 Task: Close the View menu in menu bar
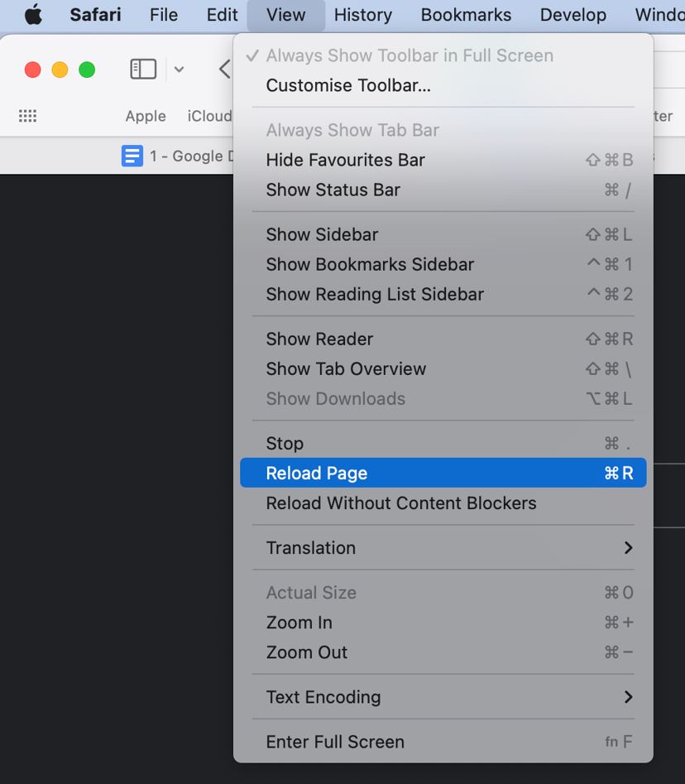point(285,15)
